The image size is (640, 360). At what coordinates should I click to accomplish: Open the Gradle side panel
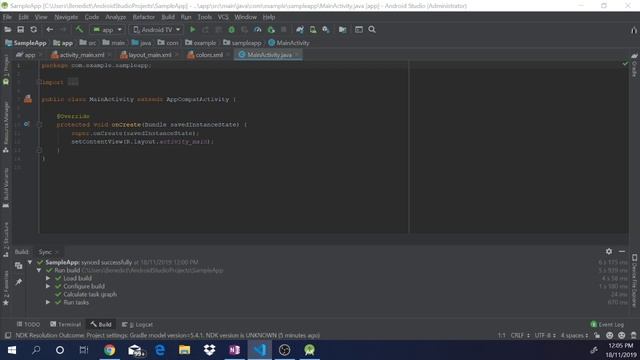coord(634,65)
